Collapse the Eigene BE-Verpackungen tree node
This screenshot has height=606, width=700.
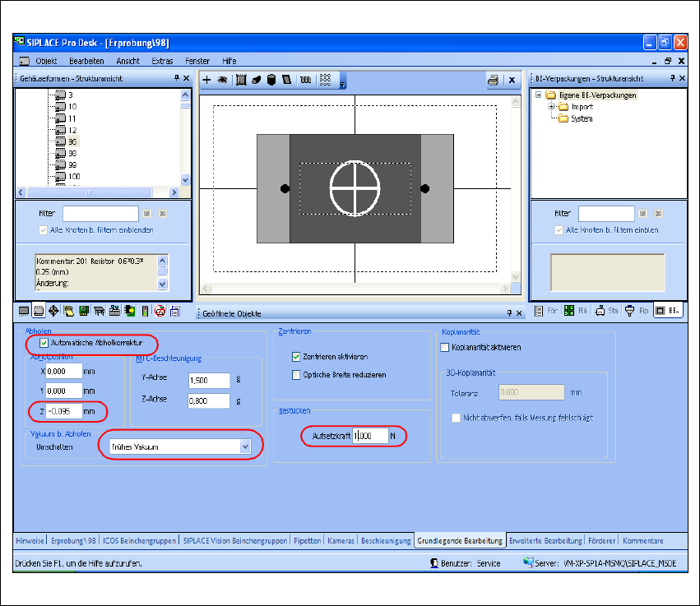point(540,95)
